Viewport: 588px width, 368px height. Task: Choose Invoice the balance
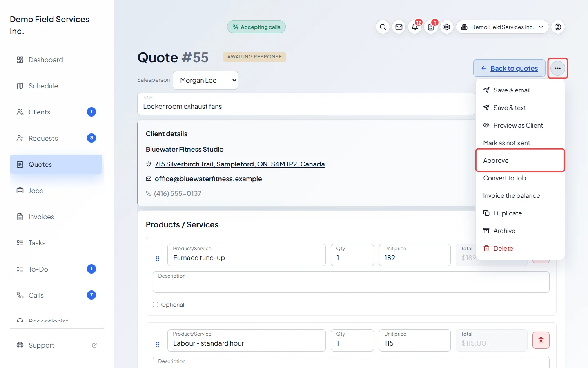pos(520,195)
